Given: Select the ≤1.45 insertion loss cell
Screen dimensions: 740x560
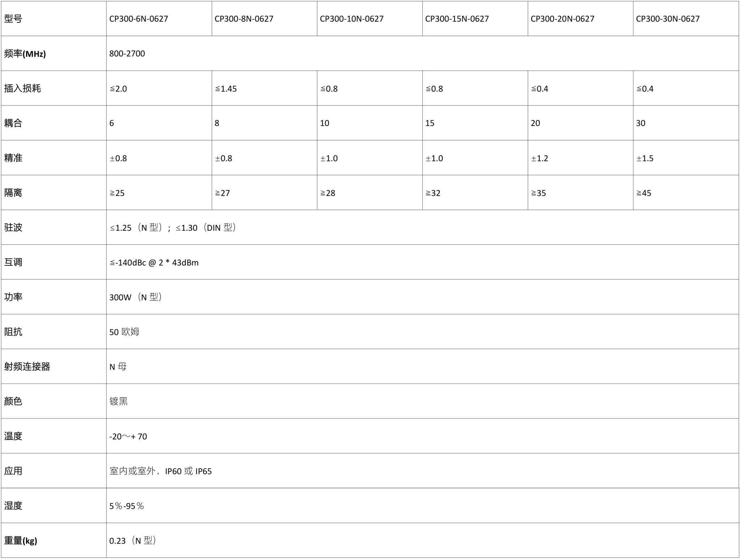Looking at the screenshot, I should click(x=264, y=88).
